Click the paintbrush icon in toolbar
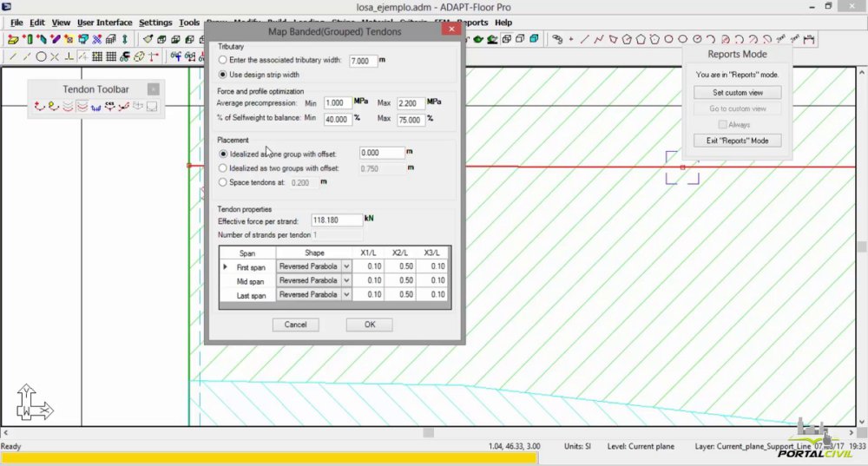 [x=148, y=39]
